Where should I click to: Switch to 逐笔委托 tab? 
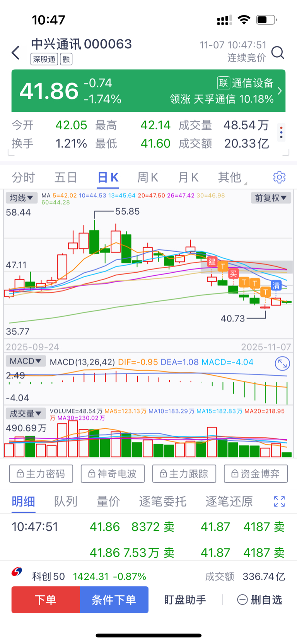[163, 501]
